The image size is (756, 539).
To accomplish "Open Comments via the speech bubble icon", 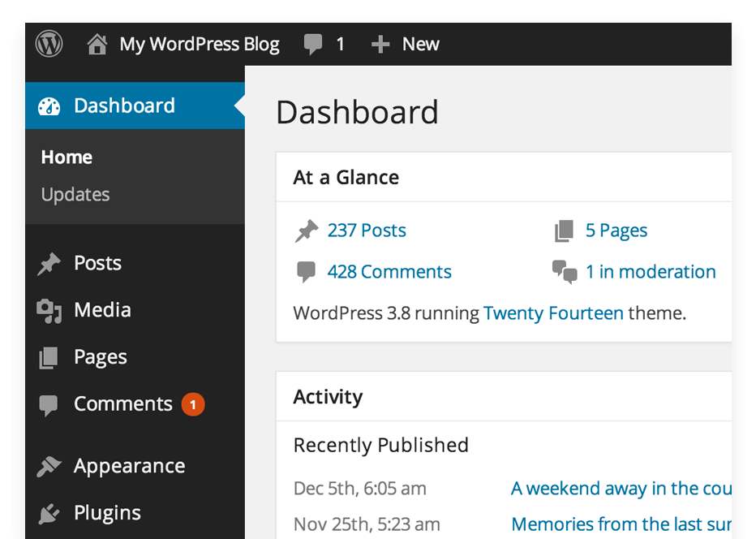I will click(49, 403).
